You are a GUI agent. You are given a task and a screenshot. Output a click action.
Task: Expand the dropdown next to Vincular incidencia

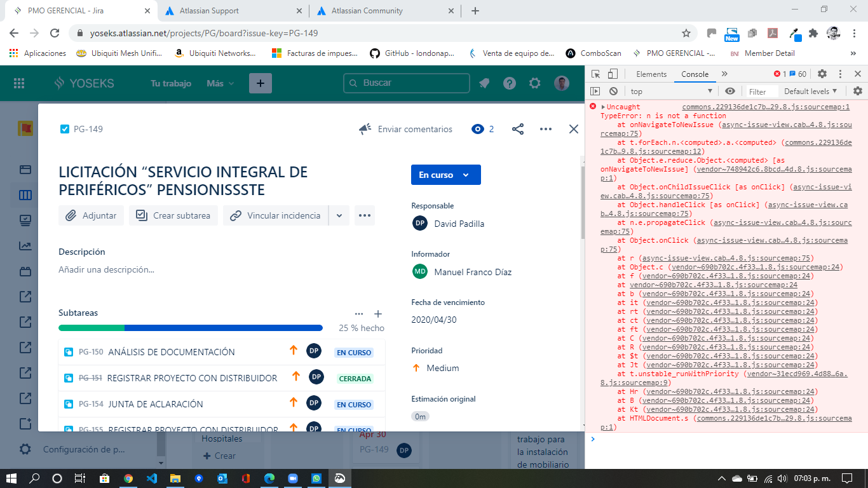339,215
